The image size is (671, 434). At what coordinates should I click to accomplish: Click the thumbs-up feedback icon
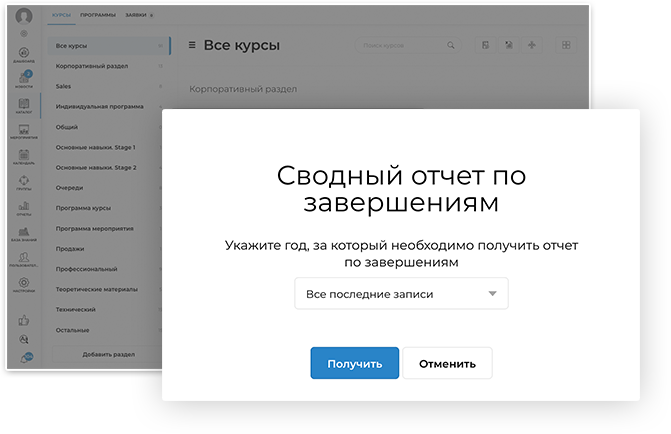tap(24, 320)
